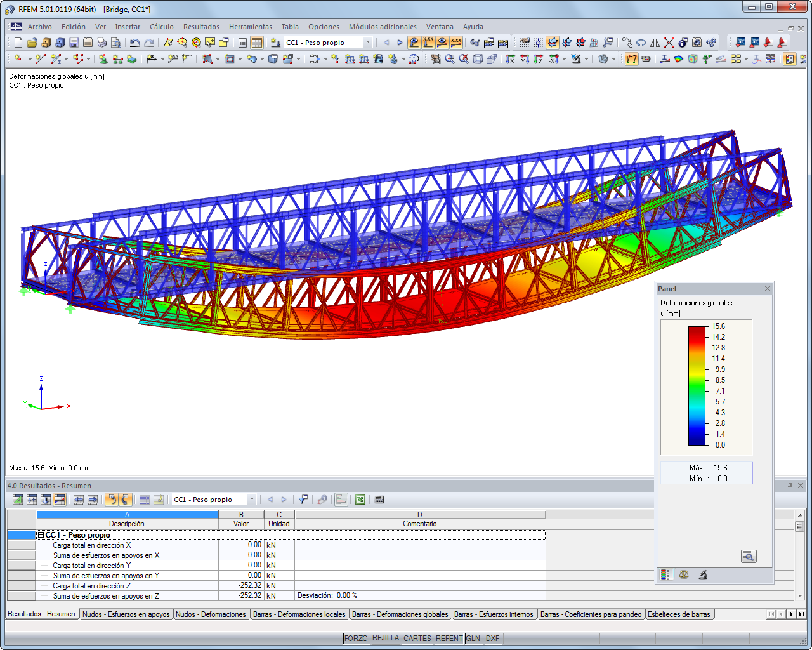Undo the last action
This screenshot has width=812, height=650.
point(136,43)
